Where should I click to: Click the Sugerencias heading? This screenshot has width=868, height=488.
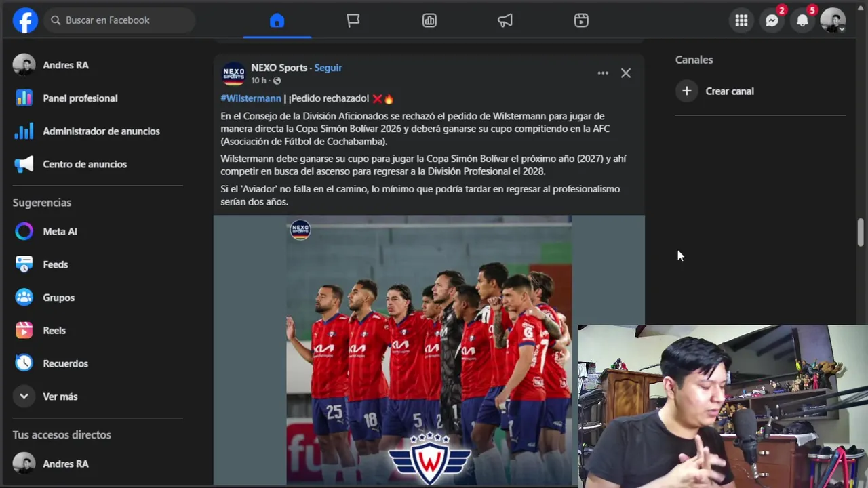(42, 203)
